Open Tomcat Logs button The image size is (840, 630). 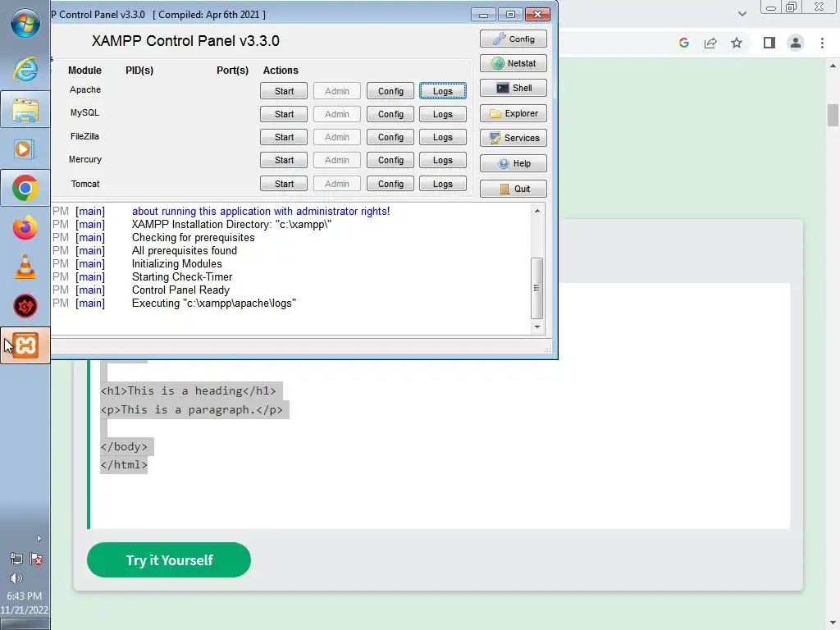(x=442, y=184)
